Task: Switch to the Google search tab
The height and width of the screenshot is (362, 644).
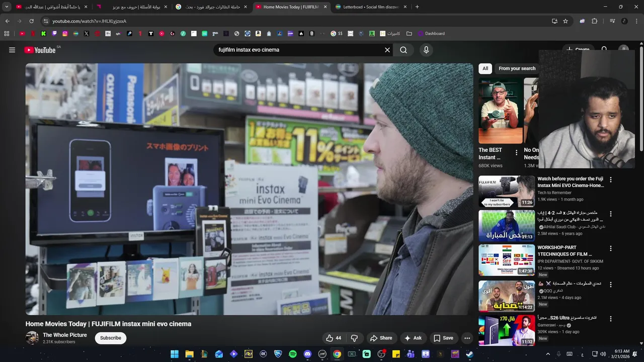Action: pyautogui.click(x=211, y=7)
